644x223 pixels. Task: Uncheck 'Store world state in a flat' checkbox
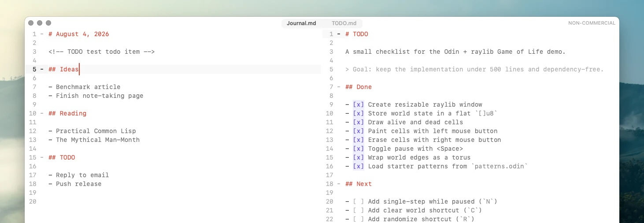tap(359, 113)
